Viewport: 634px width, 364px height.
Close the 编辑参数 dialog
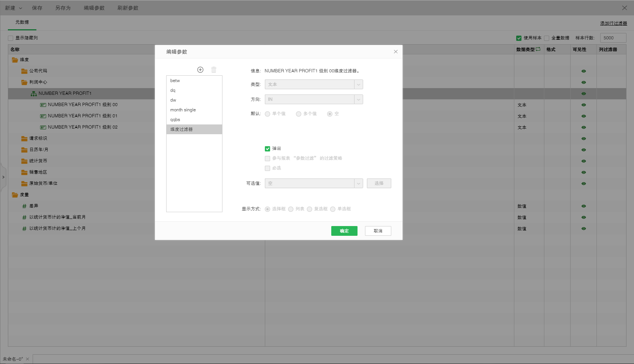point(395,52)
